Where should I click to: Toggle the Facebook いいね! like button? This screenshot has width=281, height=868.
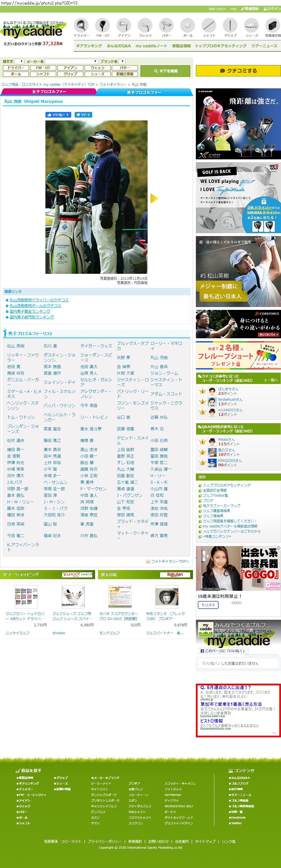(x=58, y=115)
